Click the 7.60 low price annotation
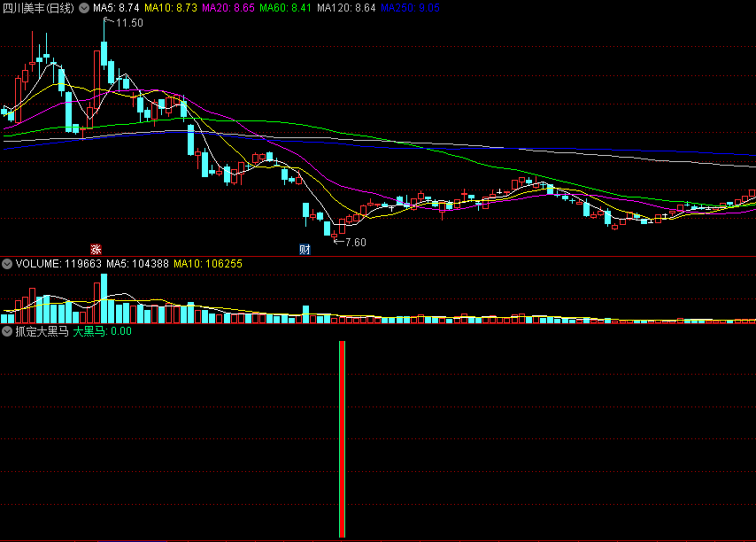 [x=356, y=242]
